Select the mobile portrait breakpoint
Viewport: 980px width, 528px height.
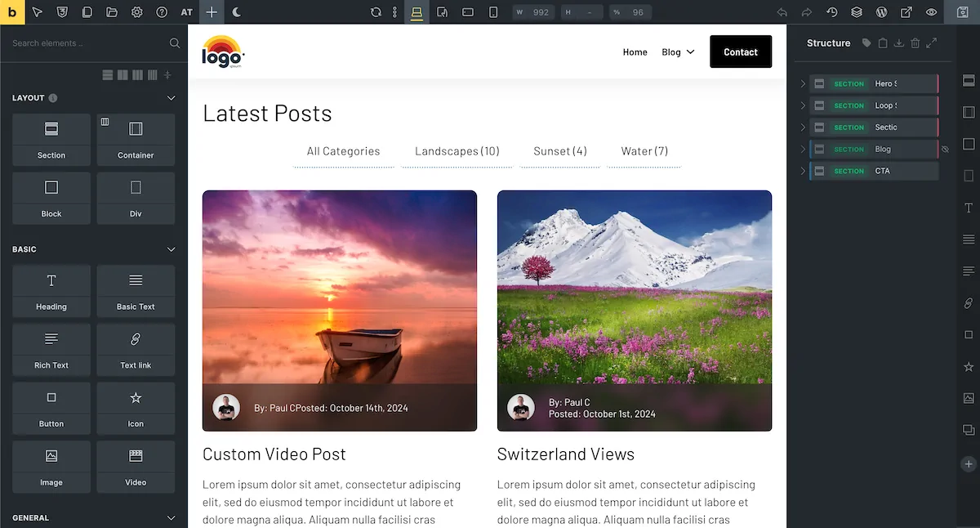click(x=493, y=12)
